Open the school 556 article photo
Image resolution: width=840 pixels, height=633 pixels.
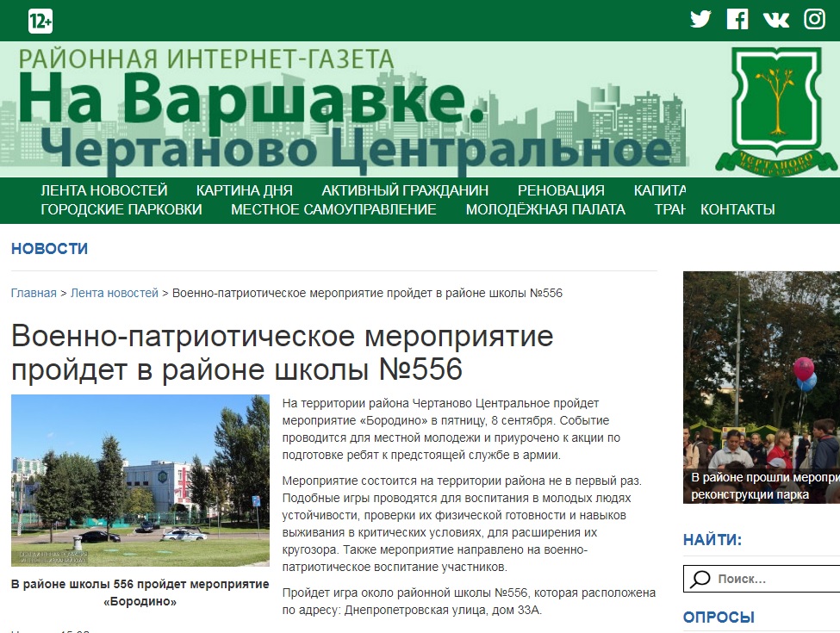pos(140,480)
